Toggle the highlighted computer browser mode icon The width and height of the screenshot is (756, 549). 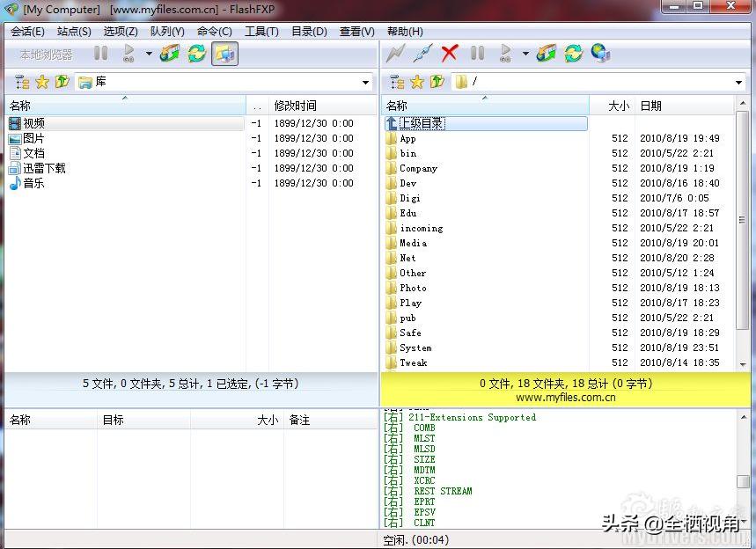(x=226, y=53)
